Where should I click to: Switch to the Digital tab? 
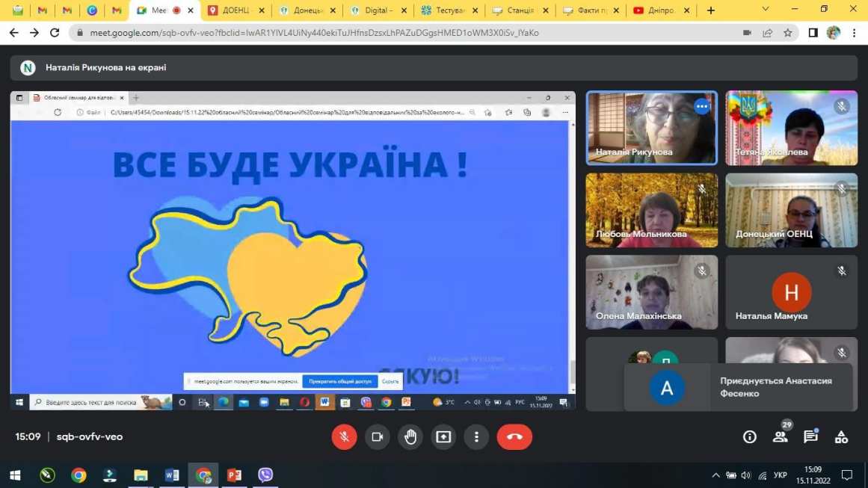point(378,10)
